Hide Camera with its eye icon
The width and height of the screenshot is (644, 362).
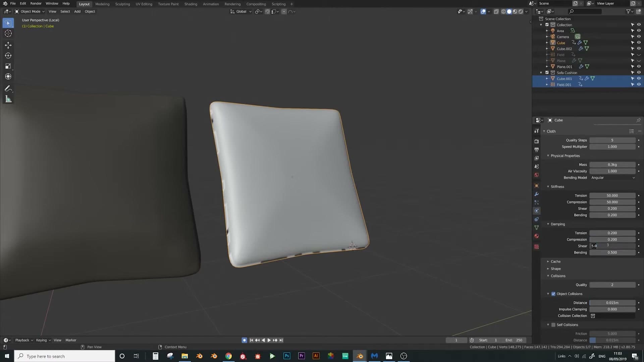639,37
